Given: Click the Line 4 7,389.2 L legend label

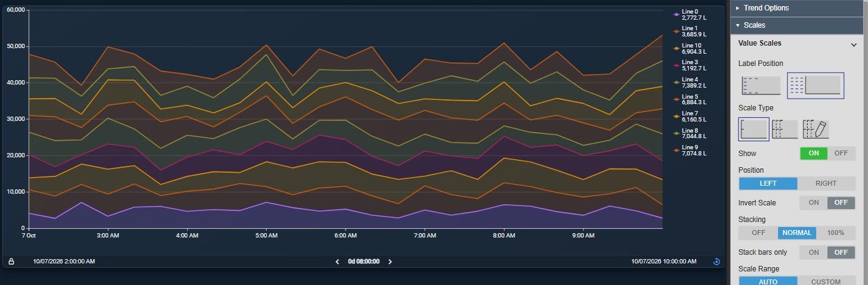Looking at the screenshot, I should tap(694, 83).
